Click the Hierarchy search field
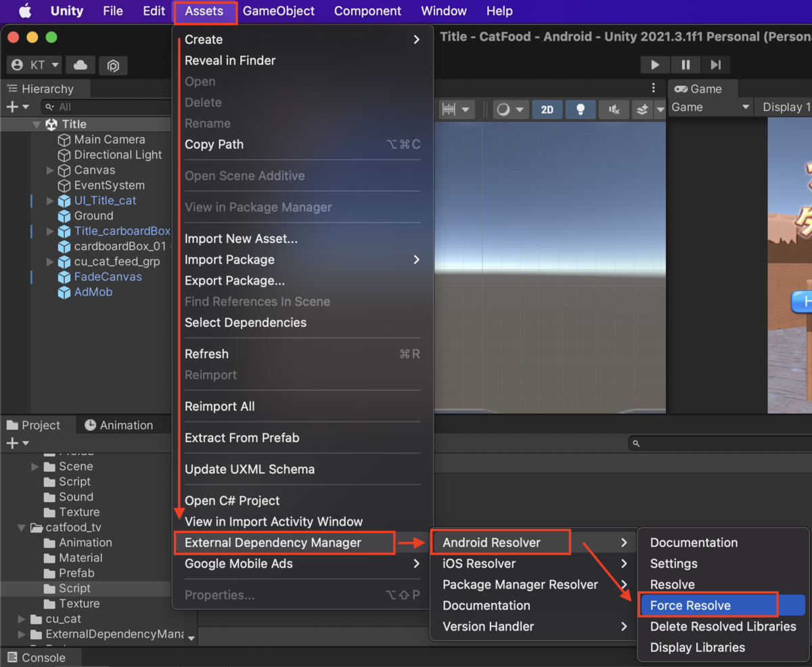This screenshot has height=667, width=812. click(x=107, y=107)
